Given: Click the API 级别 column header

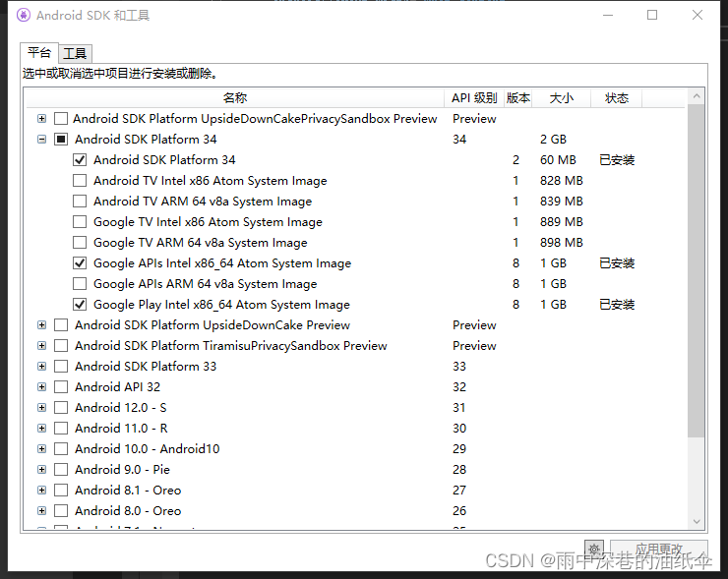Looking at the screenshot, I should tap(473, 98).
